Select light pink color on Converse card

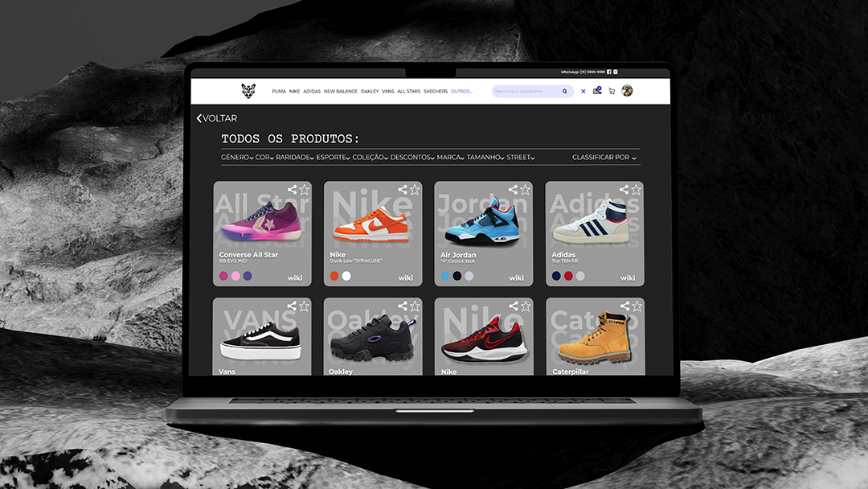[235, 276]
